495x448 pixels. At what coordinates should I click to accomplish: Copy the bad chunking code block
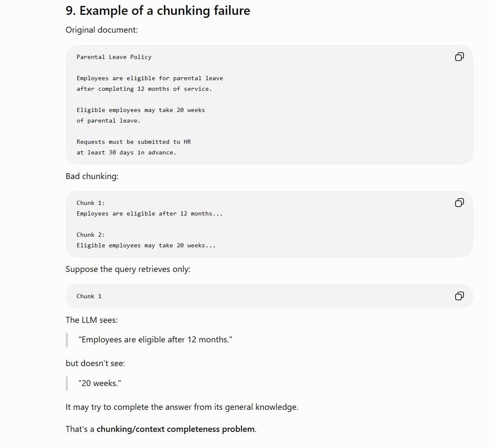click(459, 202)
